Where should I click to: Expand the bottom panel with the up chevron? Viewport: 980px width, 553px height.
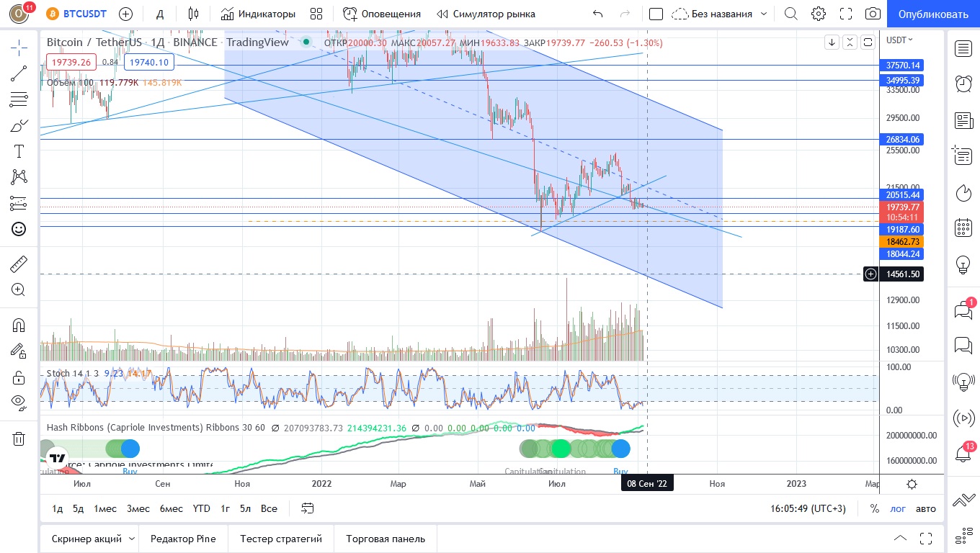point(900,539)
